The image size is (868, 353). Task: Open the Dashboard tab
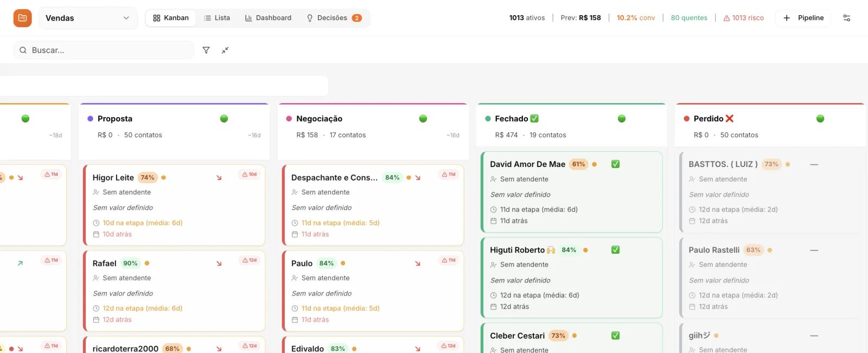(x=268, y=18)
